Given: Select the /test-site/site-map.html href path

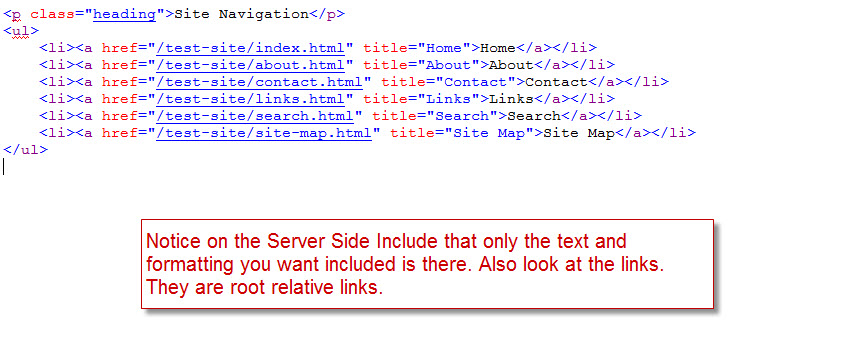Looking at the screenshot, I should tap(264, 133).
